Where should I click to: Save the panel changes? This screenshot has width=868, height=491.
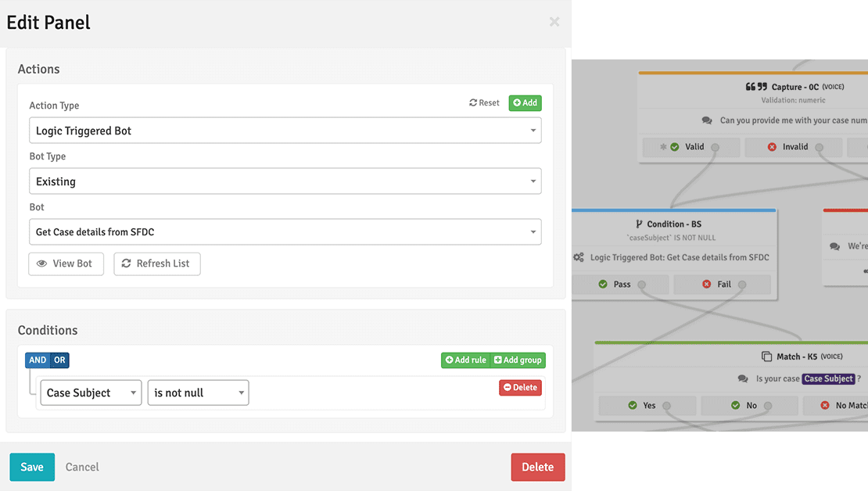pos(32,467)
